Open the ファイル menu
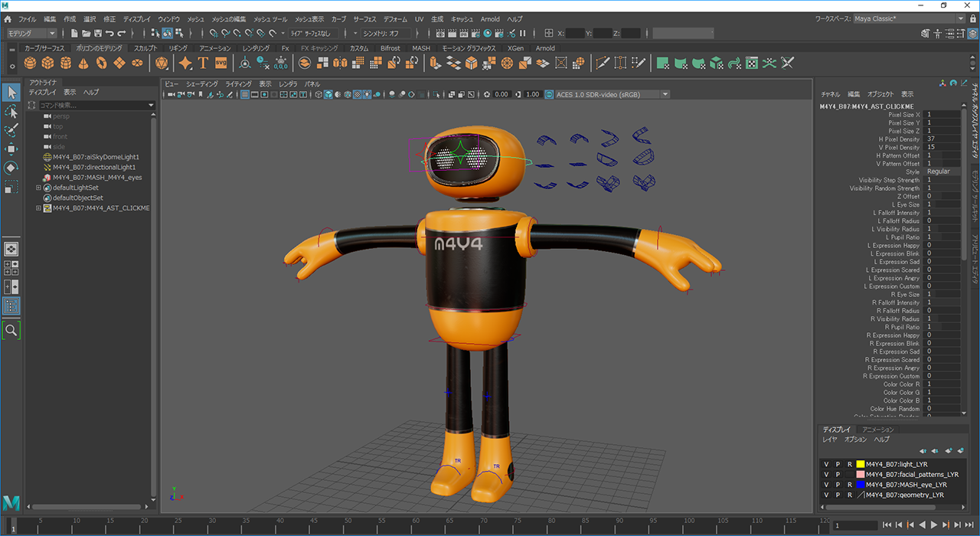This screenshot has width=980, height=536. point(27,18)
